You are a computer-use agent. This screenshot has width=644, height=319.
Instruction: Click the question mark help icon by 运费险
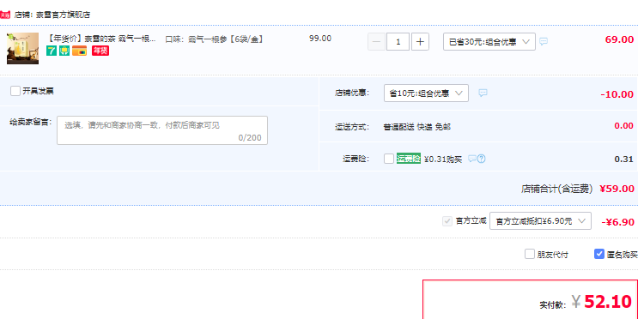tap(482, 159)
